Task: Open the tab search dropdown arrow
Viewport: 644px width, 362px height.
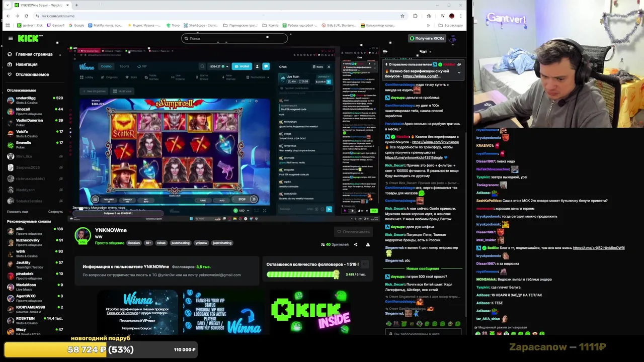Action: pos(7,5)
